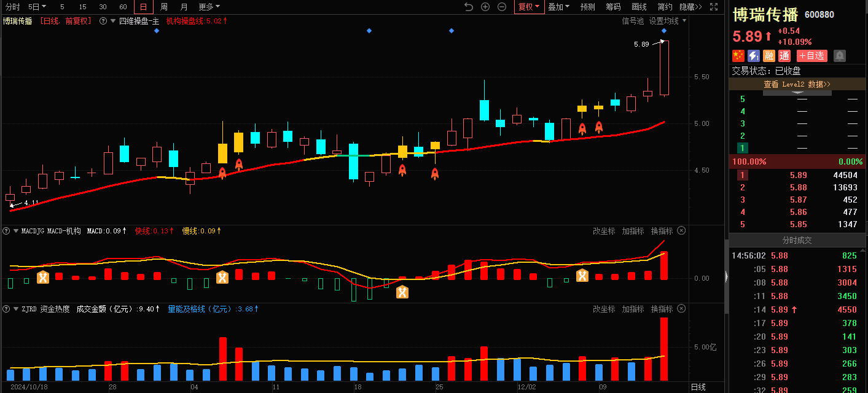The height and width of the screenshot is (393, 868).
Task: Click the help icon next to 四维操盘-主
Action: [103, 21]
